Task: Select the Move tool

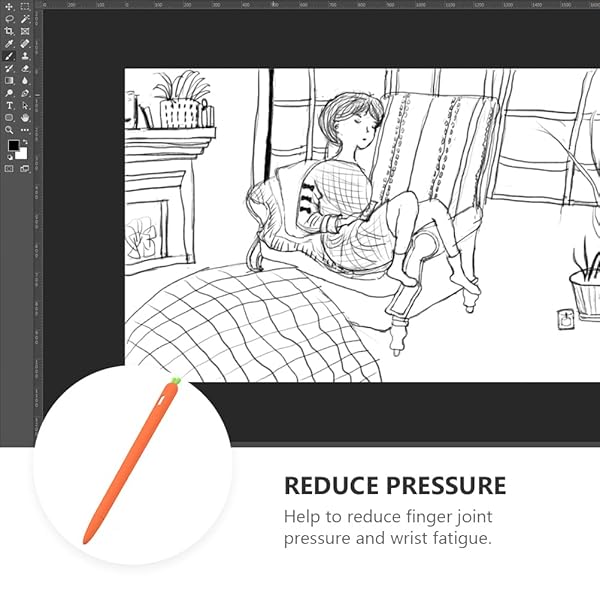Action: coord(10,6)
